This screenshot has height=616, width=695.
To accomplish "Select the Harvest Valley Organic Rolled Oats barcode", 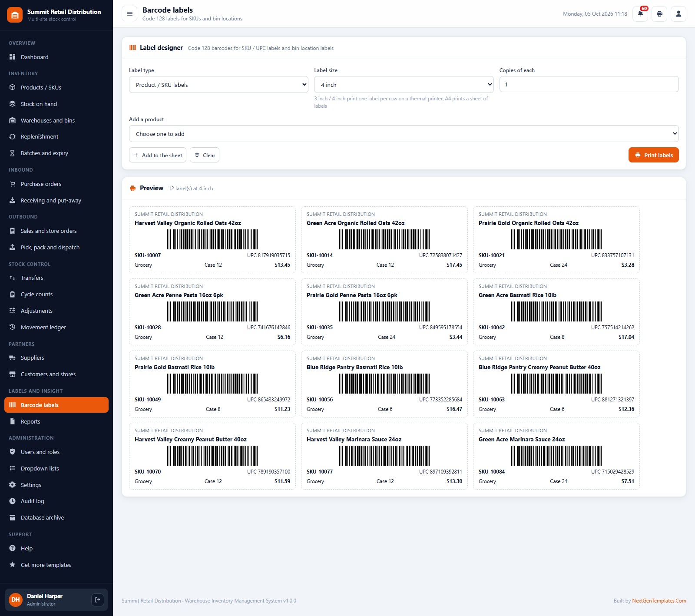I will [x=212, y=239].
